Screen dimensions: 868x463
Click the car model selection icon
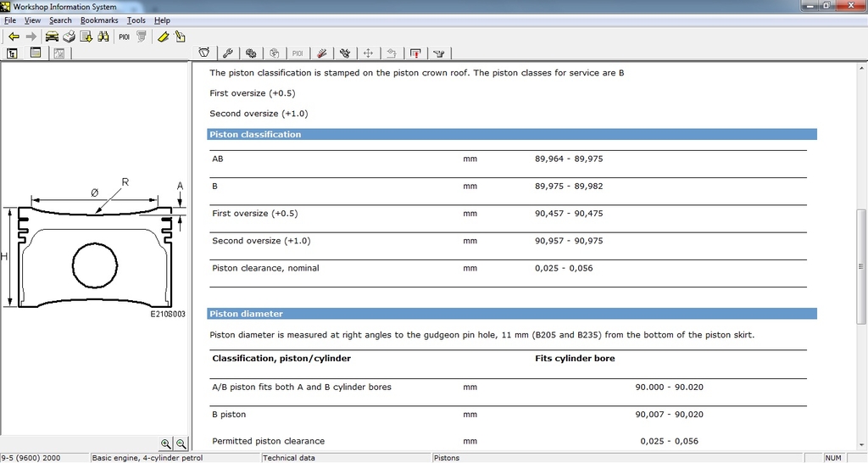coord(52,36)
